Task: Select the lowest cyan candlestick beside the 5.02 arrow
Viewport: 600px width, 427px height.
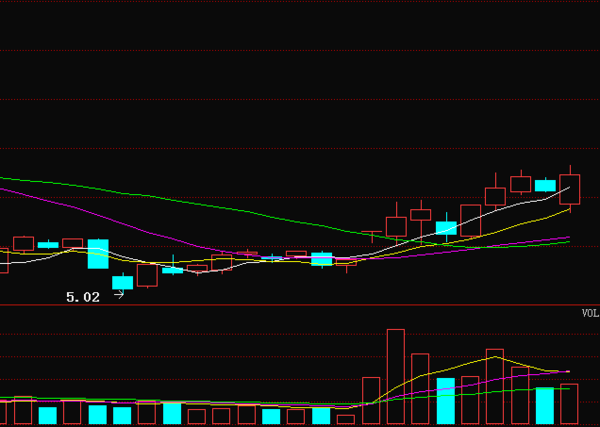Action: 122,282
